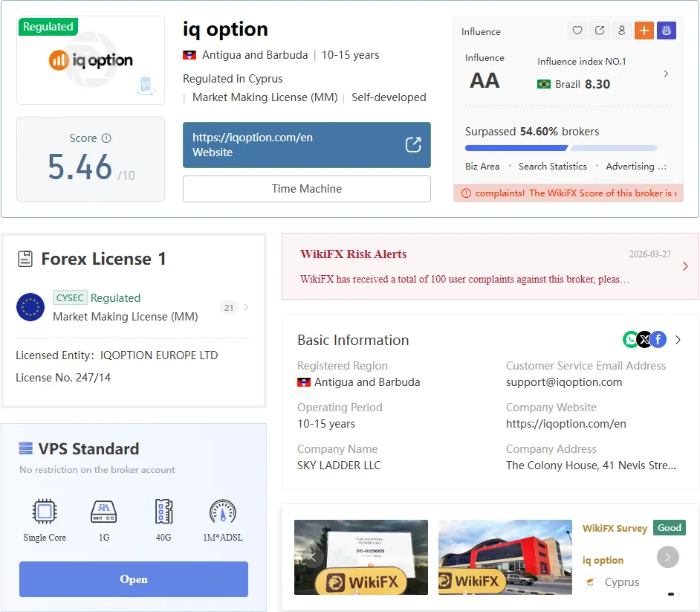Click the external link icon on website button
This screenshot has height=612, width=700.
point(413,145)
